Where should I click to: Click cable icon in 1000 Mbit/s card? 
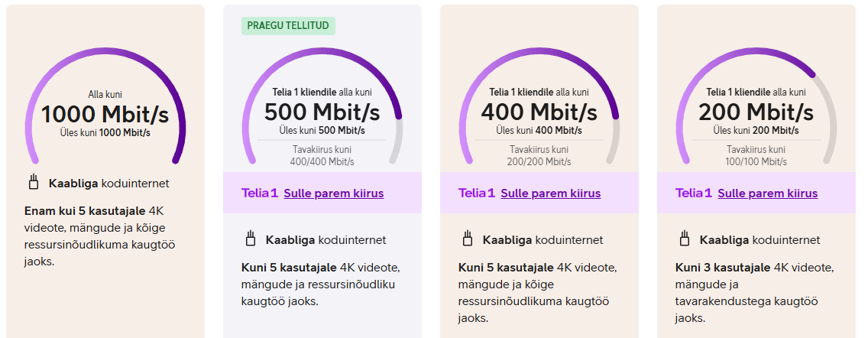pyautogui.click(x=33, y=183)
